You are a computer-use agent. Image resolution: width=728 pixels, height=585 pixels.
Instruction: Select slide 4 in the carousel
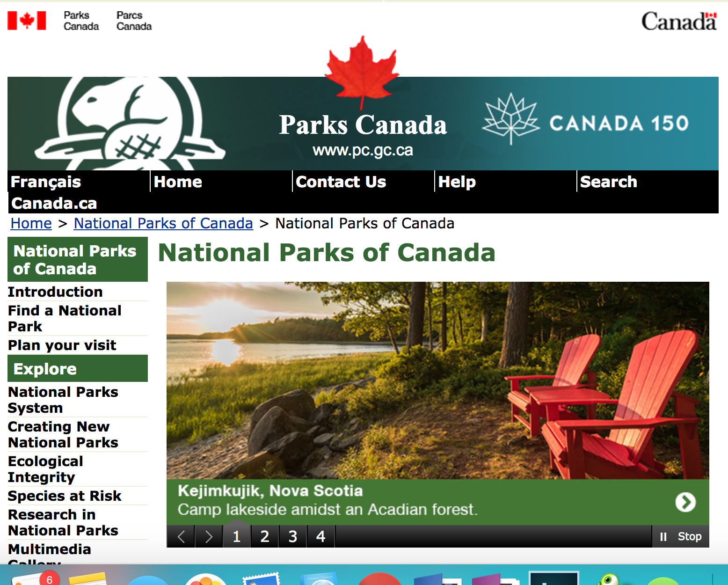(320, 536)
